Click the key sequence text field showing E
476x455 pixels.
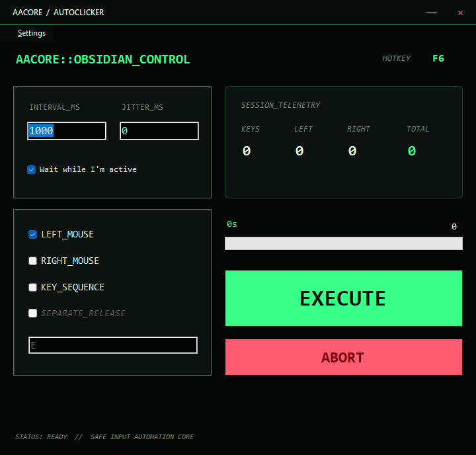pos(113,345)
